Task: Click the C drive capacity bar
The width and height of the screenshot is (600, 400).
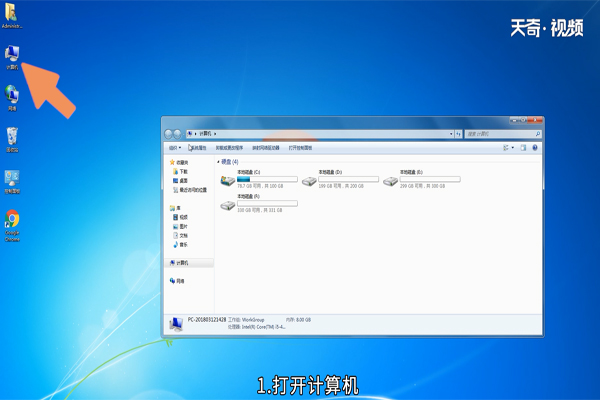Action: [267, 179]
